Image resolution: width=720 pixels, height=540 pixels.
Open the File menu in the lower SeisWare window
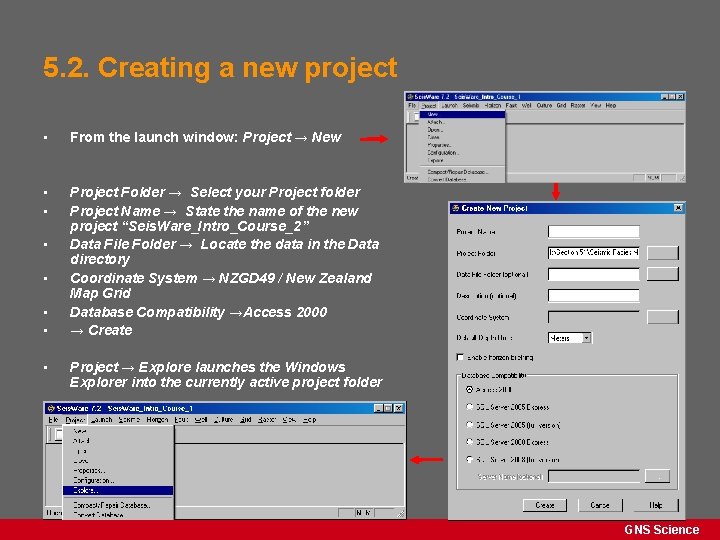[x=53, y=420]
